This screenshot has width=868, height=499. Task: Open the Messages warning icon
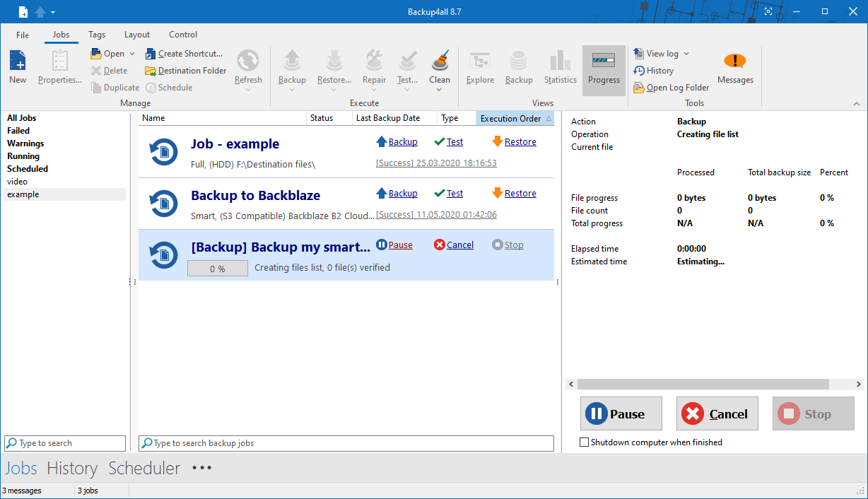pos(735,61)
